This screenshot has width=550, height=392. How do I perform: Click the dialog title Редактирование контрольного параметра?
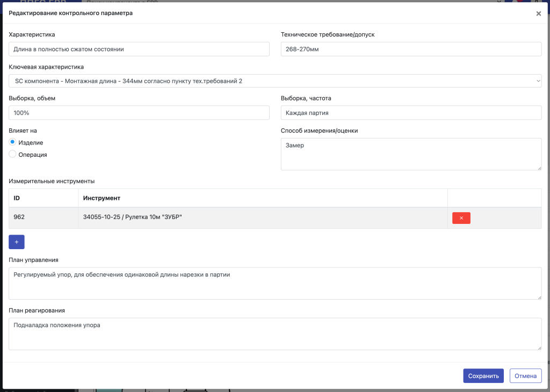pyautogui.click(x=70, y=13)
